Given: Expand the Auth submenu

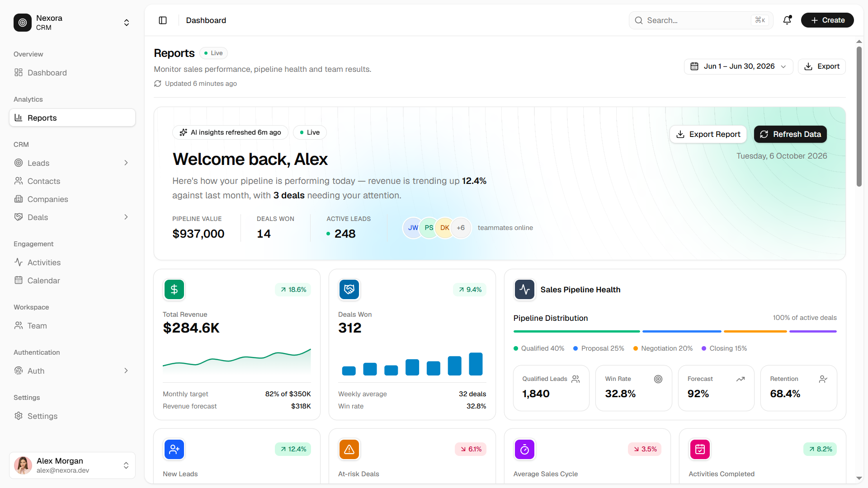Looking at the screenshot, I should coord(126,371).
